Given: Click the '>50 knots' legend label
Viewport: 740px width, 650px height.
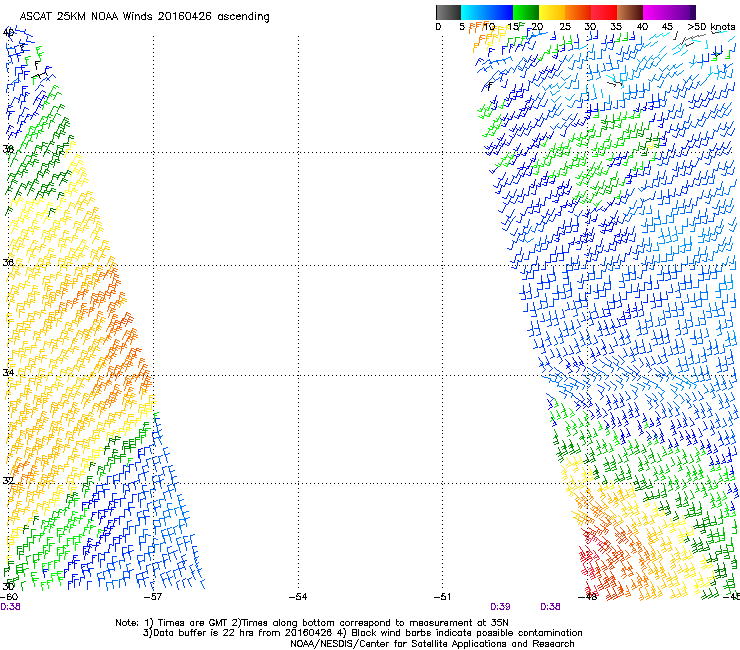Looking at the screenshot, I should click(711, 27).
